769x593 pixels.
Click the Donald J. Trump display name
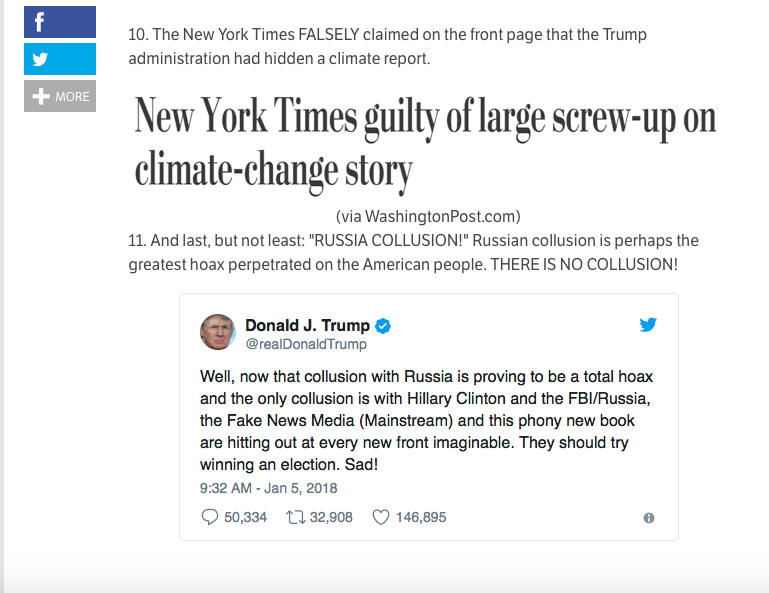307,326
